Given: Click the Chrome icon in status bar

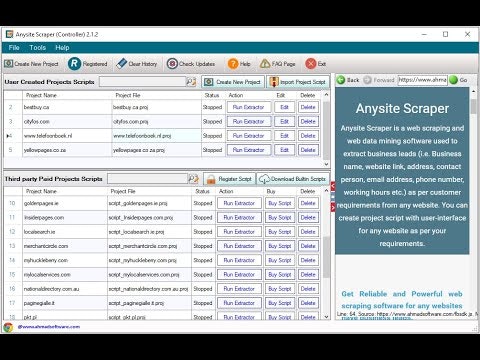Looking at the screenshot, I should pyautogui.click(x=8, y=327).
